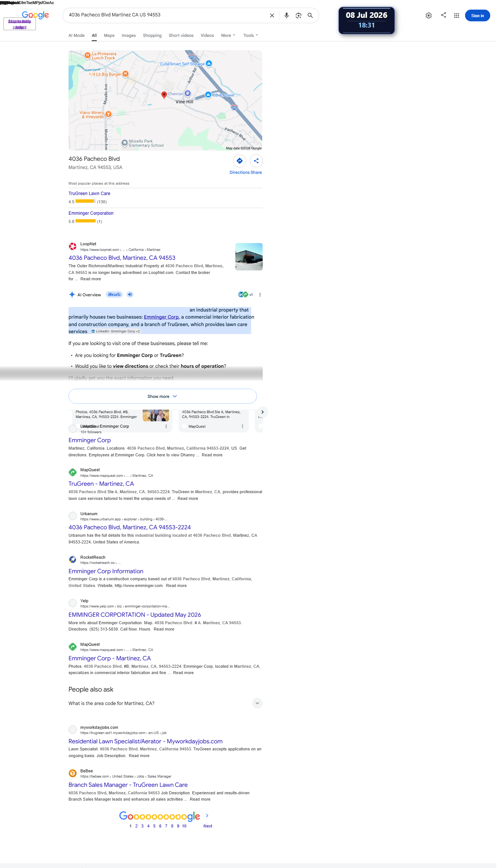The height and width of the screenshot is (868, 502).
Task: Go to results page 2
Action: 136,826
